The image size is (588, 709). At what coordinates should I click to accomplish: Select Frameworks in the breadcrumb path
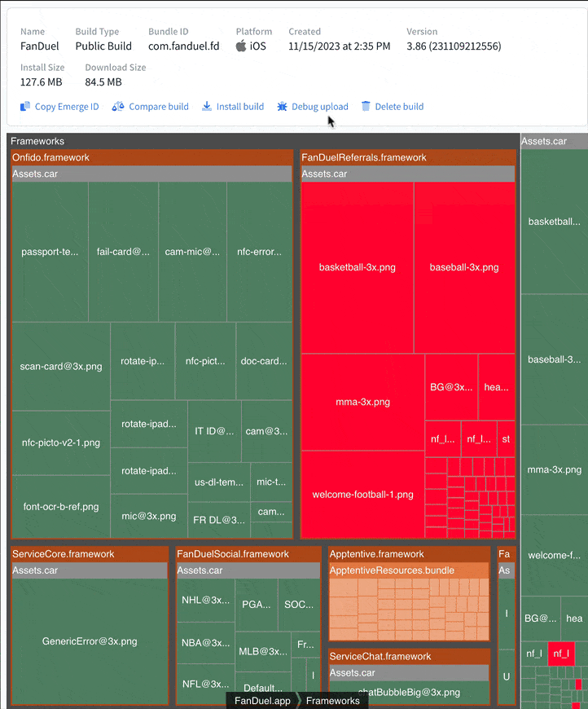coord(332,701)
